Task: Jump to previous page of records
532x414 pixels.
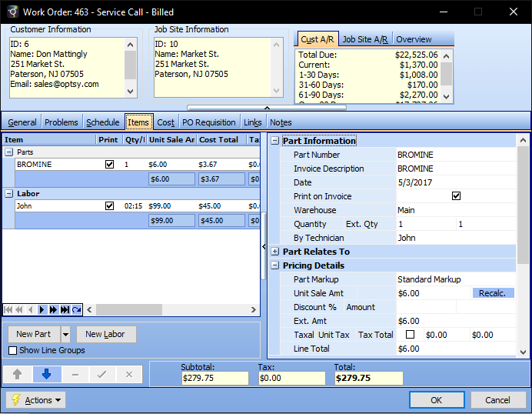Action: click(x=19, y=309)
